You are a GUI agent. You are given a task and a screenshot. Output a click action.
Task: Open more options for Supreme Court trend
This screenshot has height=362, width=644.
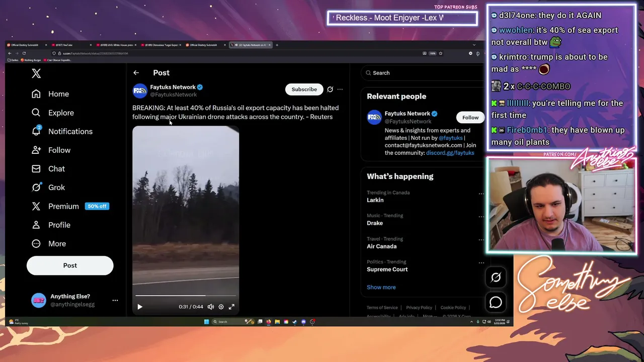[481, 263]
